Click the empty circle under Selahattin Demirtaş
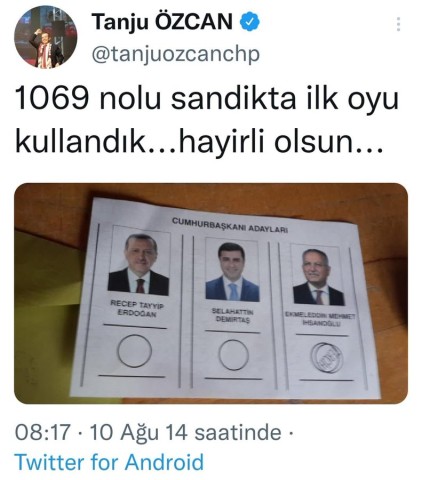This screenshot has width=422, height=480. coord(233,355)
